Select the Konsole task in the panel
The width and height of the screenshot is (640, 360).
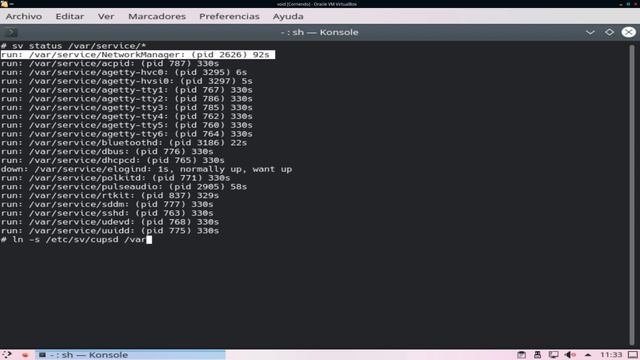point(131,355)
